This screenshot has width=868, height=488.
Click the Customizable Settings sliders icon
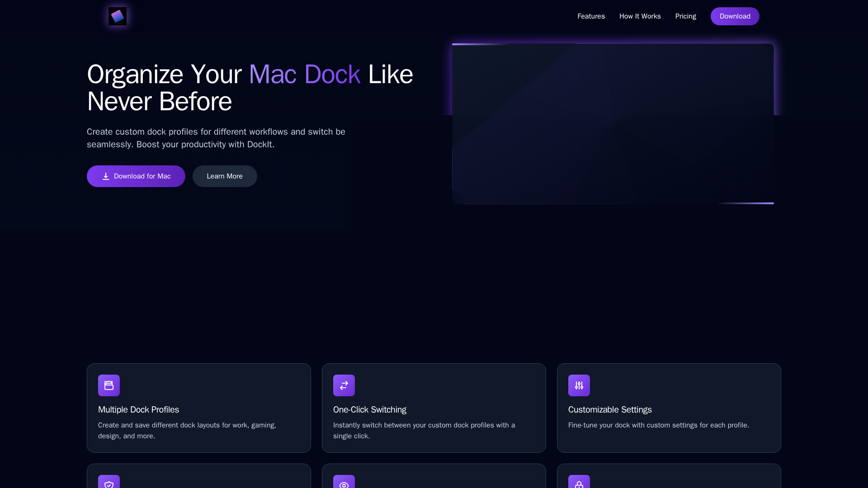pos(579,385)
